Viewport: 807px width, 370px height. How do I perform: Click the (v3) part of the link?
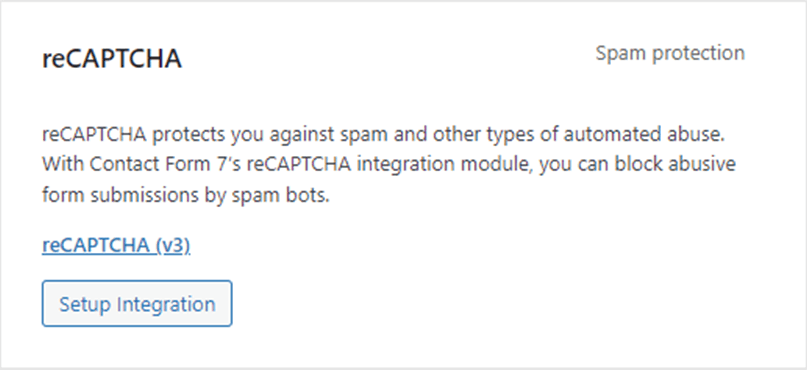[172, 245]
